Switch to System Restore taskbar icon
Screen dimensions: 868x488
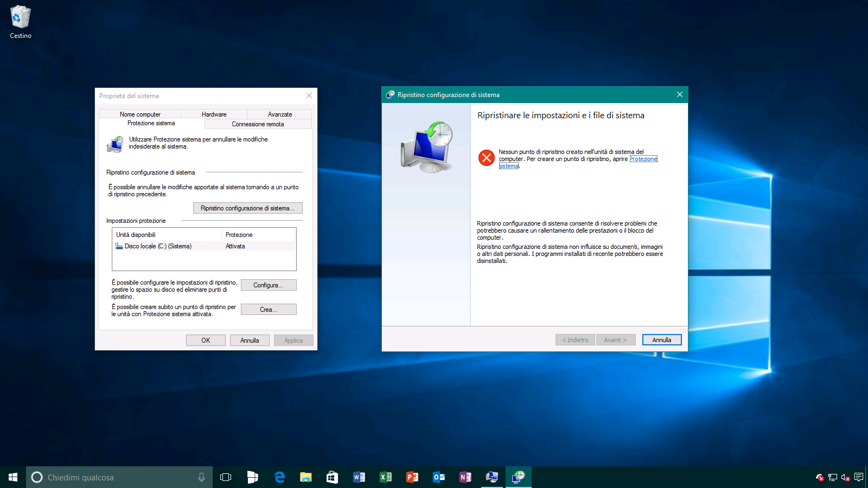(519, 477)
